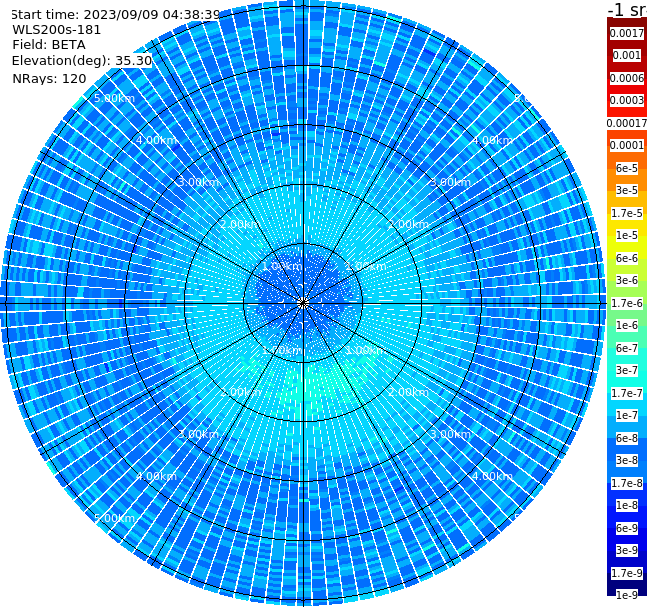The height and width of the screenshot is (607, 647).
Task: Click the 4.00km label in lower-right quadrant
Action: click(492, 476)
